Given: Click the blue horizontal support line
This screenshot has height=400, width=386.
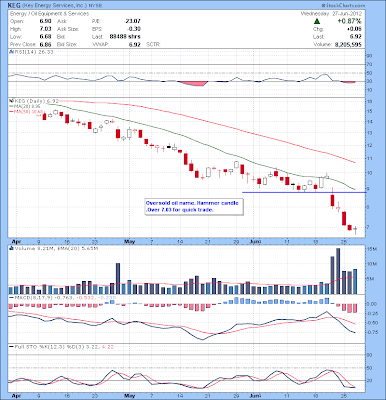Looking at the screenshot, I should click(304, 192).
